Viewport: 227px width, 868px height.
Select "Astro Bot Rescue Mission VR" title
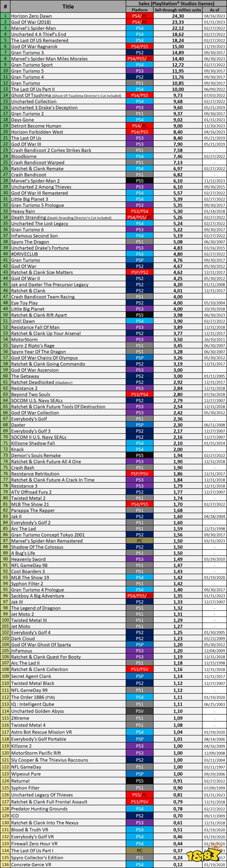pos(41,732)
